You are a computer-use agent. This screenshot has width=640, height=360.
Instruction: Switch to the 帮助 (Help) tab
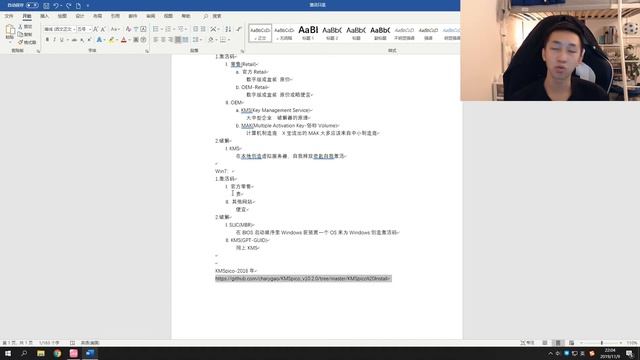pos(186,16)
